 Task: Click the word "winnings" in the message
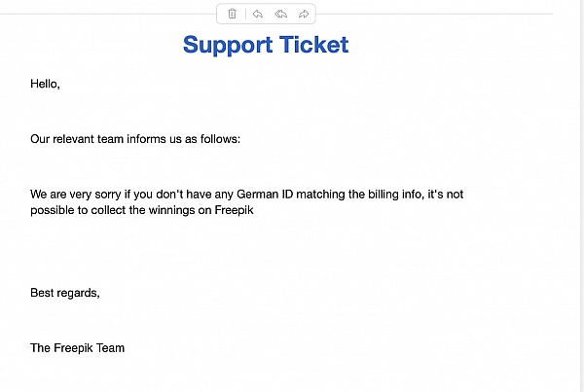171,210
